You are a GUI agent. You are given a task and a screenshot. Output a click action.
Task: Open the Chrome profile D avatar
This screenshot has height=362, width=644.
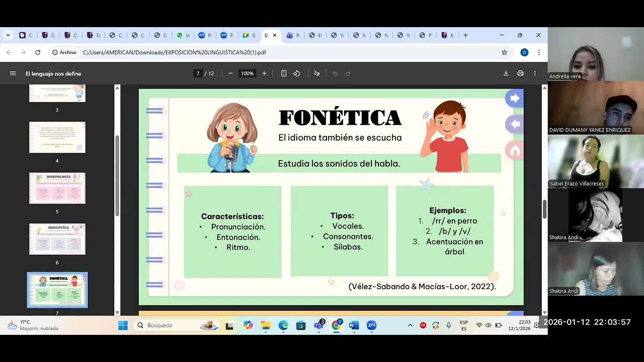(x=524, y=52)
